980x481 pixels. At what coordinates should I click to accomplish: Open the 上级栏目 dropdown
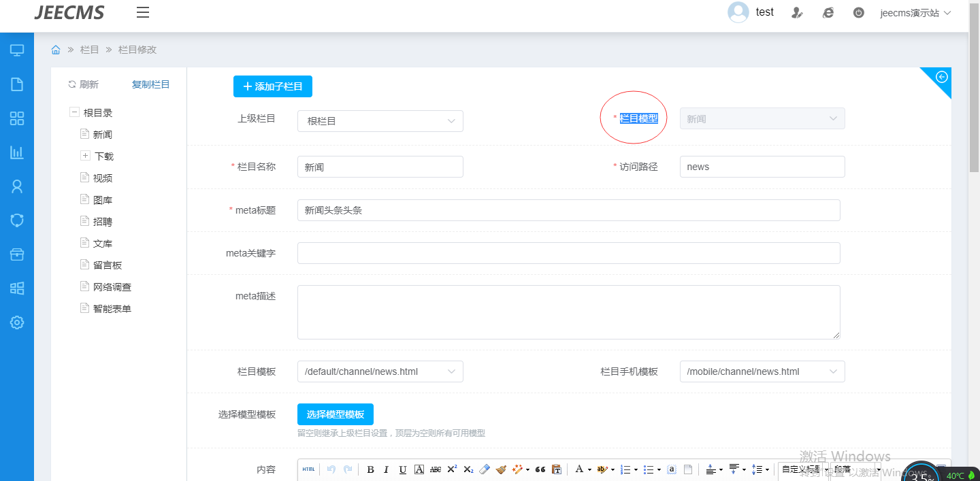(x=380, y=121)
